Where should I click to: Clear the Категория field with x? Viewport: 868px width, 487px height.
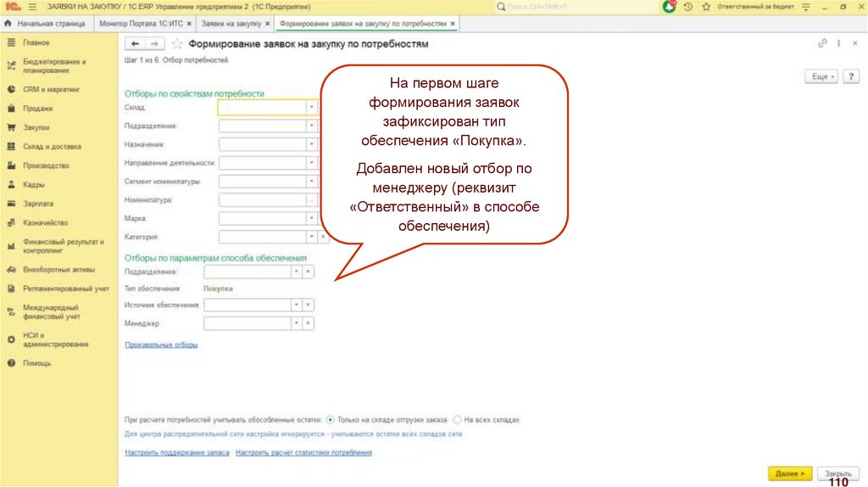tap(323, 237)
